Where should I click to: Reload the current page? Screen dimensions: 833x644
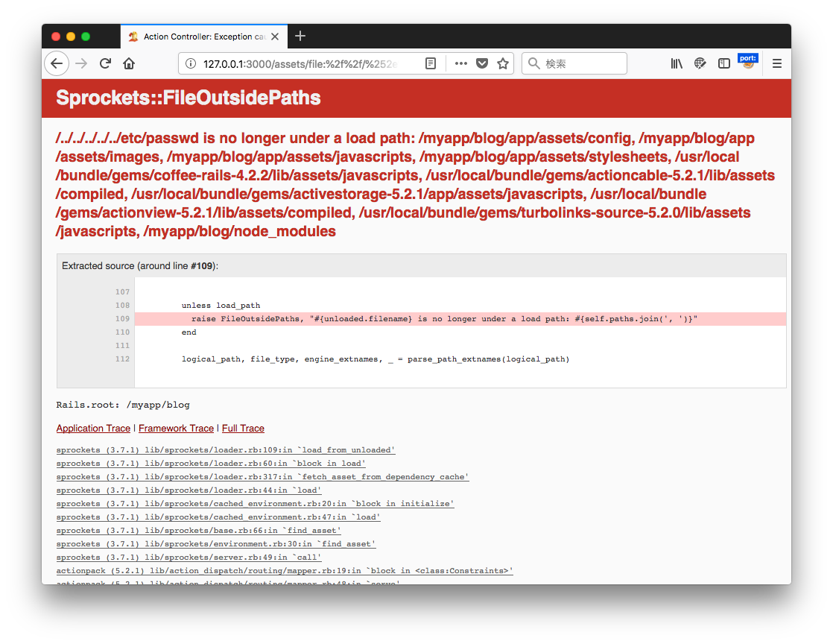(x=105, y=64)
